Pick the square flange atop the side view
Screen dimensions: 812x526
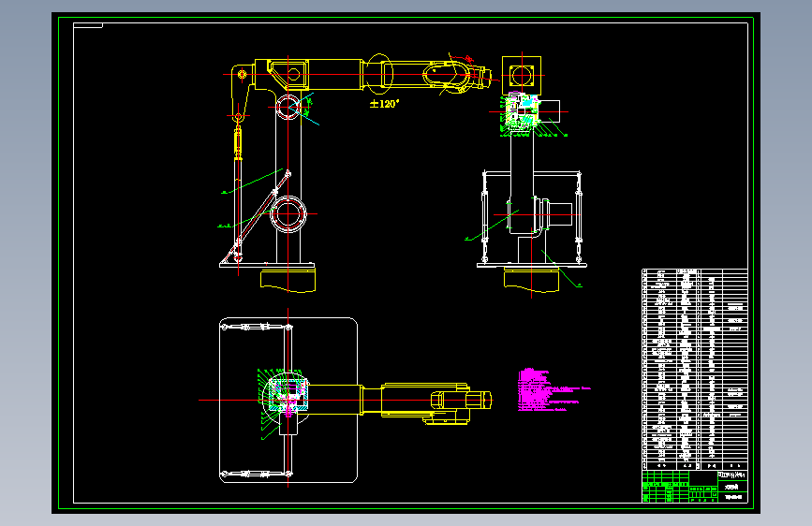(x=522, y=76)
